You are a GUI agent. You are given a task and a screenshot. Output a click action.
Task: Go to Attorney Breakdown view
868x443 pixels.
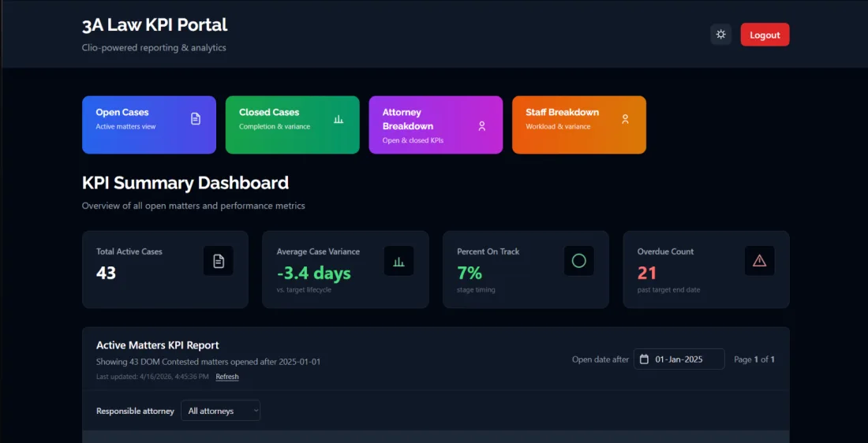click(x=436, y=125)
